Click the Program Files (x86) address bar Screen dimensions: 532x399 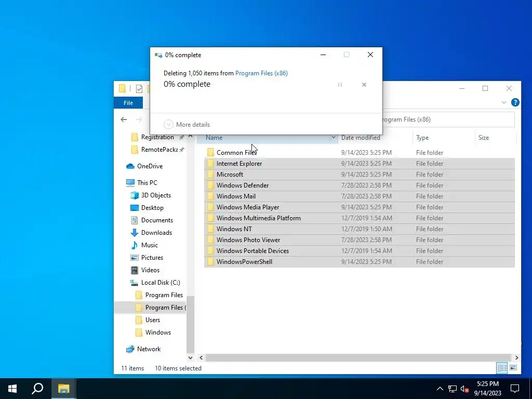point(448,119)
